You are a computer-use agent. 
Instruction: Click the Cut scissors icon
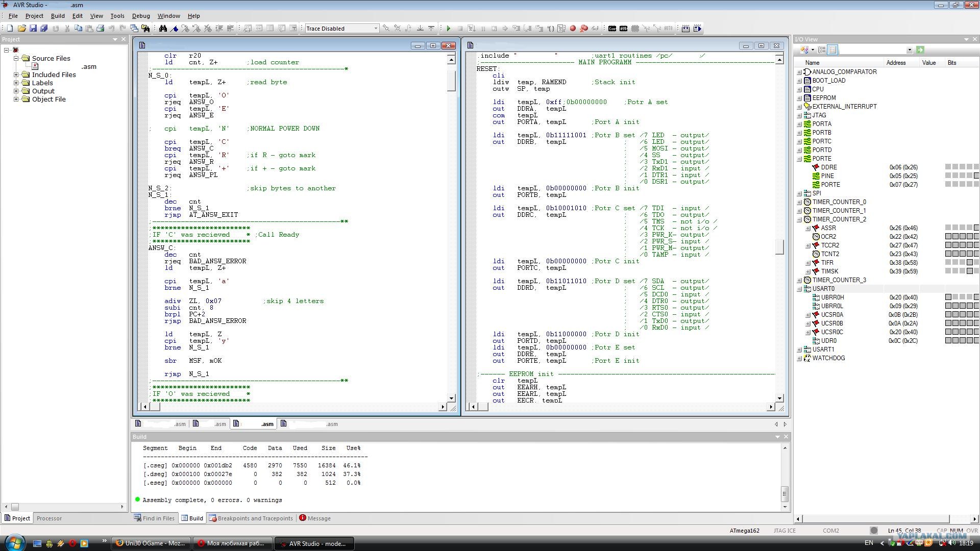(67, 29)
